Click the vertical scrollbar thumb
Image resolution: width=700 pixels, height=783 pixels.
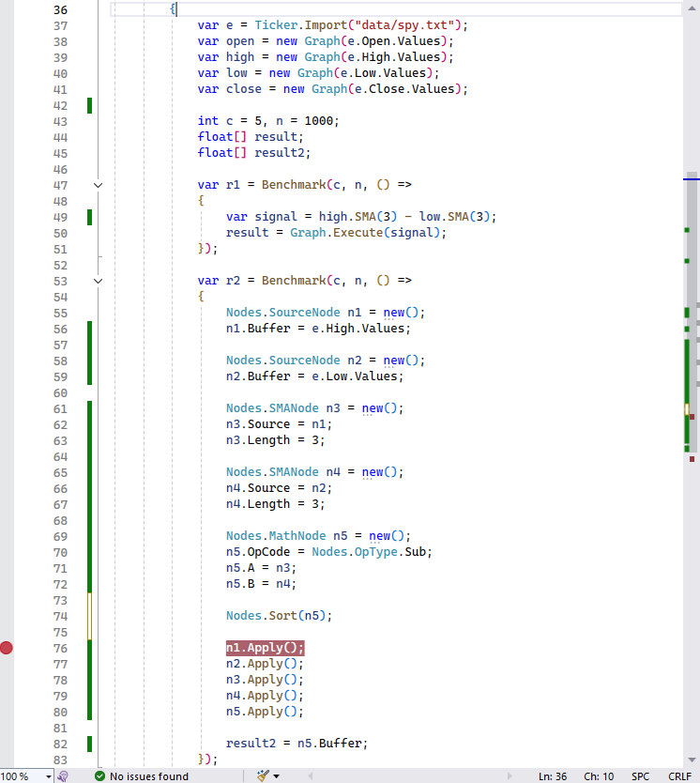692,310
